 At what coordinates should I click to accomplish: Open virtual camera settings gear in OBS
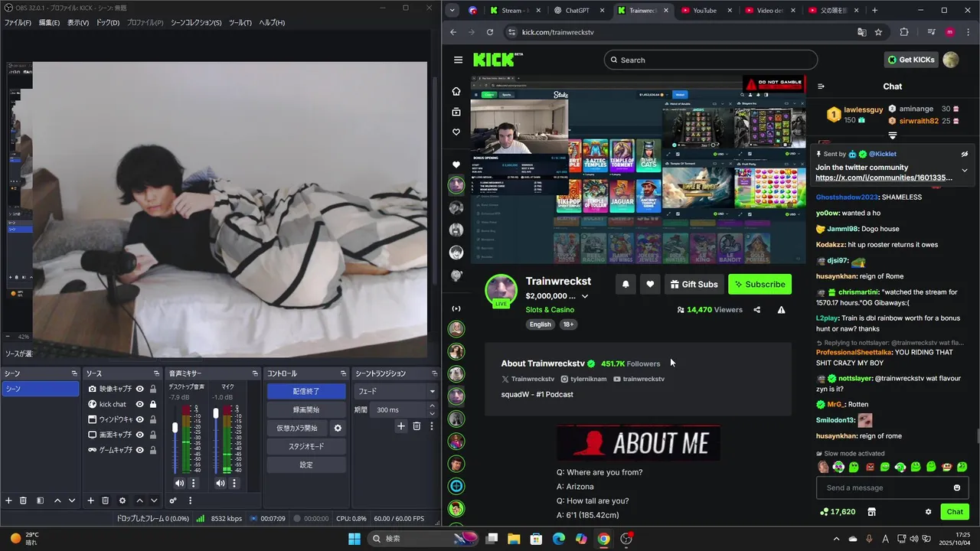(338, 428)
